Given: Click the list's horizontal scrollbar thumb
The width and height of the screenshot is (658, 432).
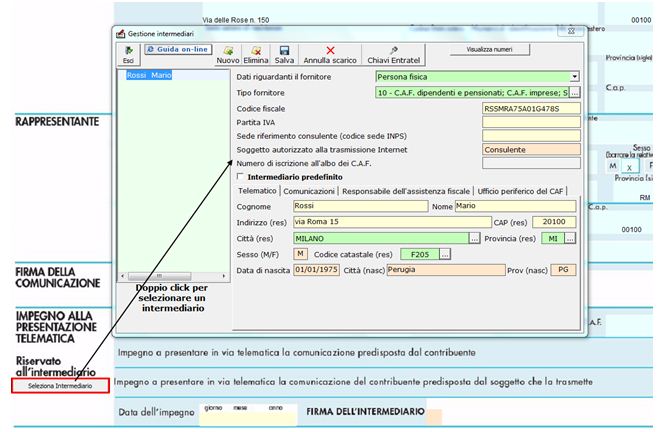Looking at the screenshot, I should click(x=159, y=276).
